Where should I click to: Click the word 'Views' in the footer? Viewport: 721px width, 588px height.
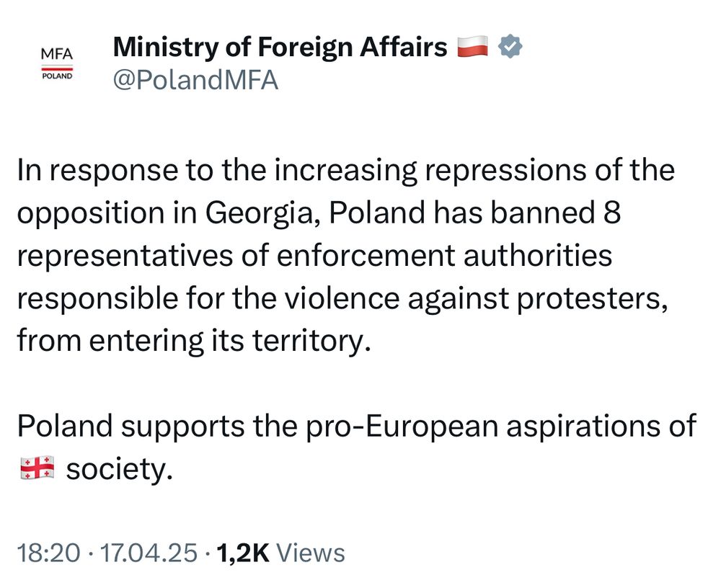click(311, 552)
